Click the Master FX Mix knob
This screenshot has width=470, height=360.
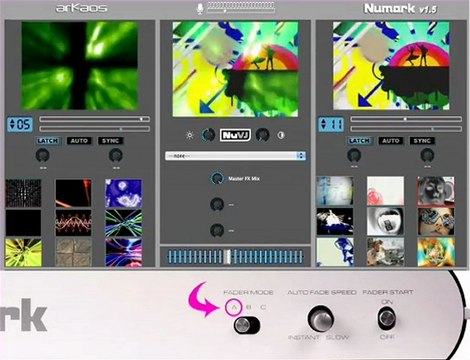(217, 178)
